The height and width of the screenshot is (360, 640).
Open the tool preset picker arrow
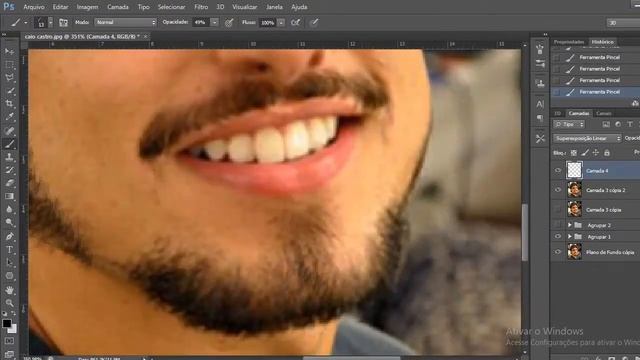pos(25,22)
